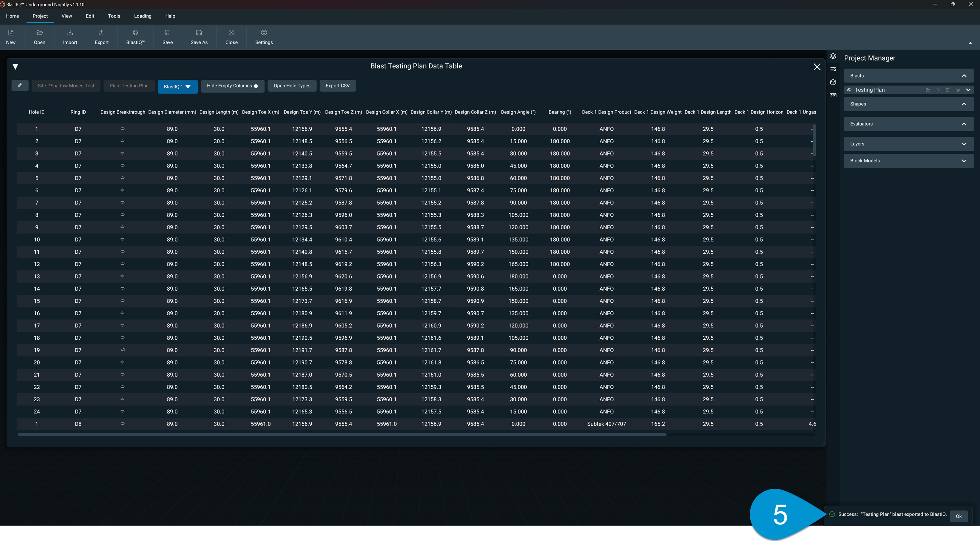Open the View tab
Screen dimensions: 980x541
[67, 16]
